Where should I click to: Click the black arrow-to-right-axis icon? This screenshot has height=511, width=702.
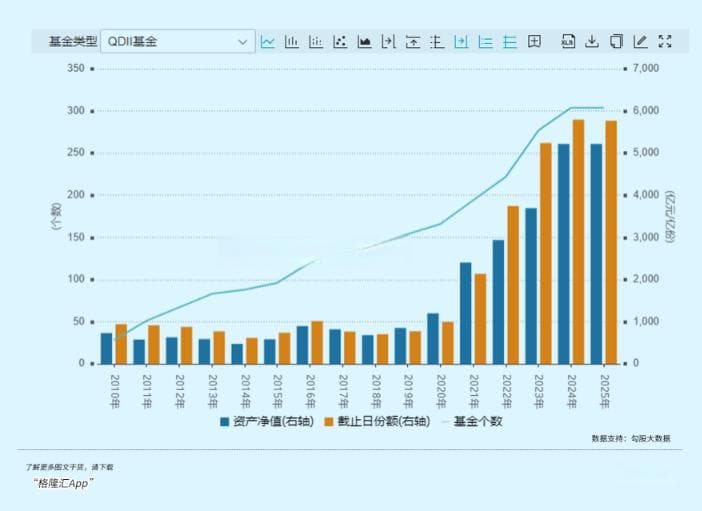tap(388, 42)
